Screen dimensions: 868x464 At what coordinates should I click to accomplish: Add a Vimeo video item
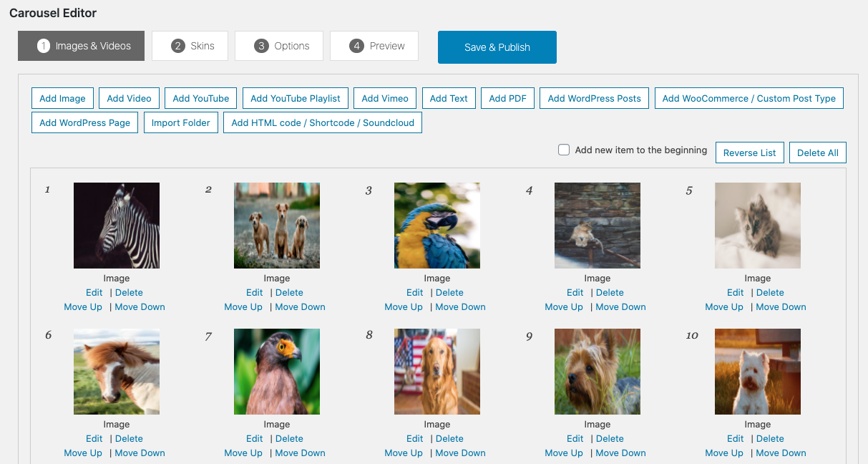(x=385, y=99)
